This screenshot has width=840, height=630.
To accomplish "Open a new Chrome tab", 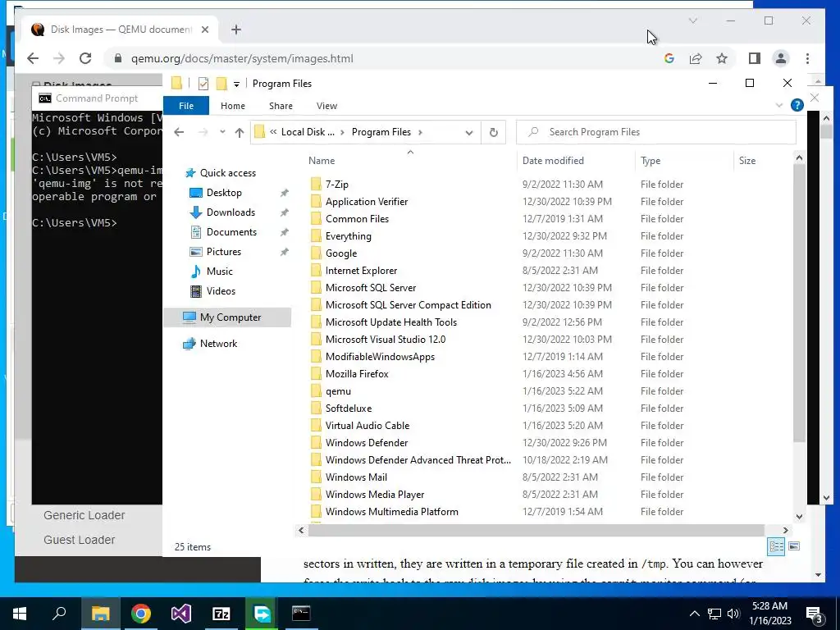I will (236, 30).
